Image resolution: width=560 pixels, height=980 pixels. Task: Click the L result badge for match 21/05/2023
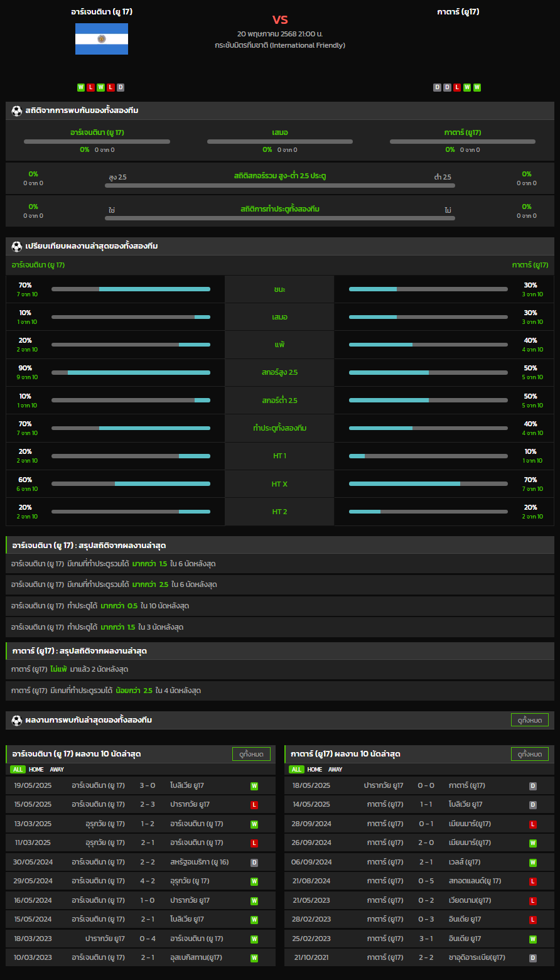533,901
